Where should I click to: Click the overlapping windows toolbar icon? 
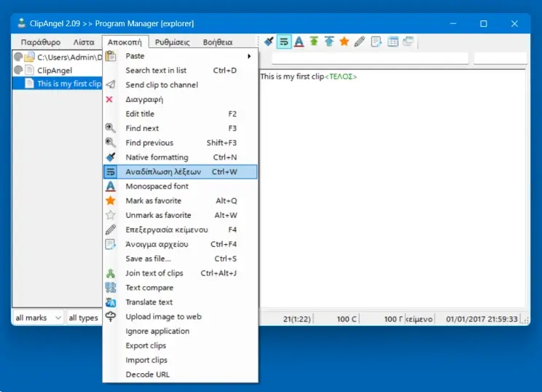(408, 42)
